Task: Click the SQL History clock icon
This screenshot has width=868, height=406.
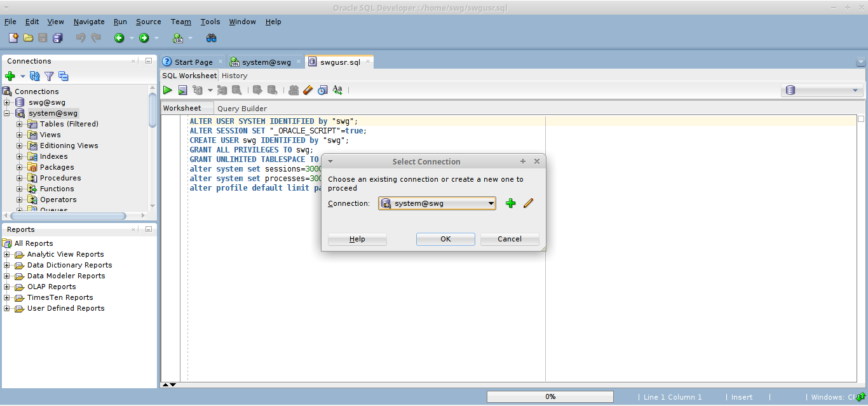Action: coord(323,90)
